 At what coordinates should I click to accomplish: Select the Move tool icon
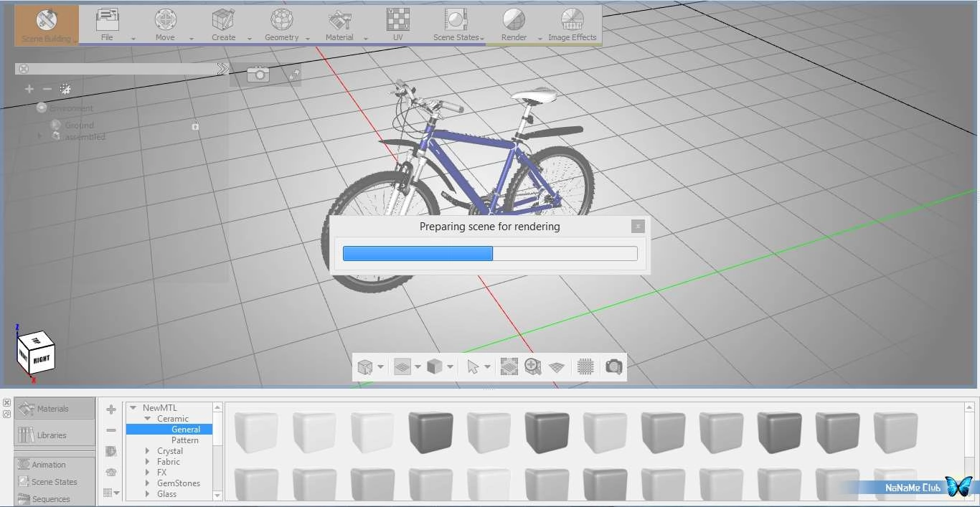tap(165, 20)
